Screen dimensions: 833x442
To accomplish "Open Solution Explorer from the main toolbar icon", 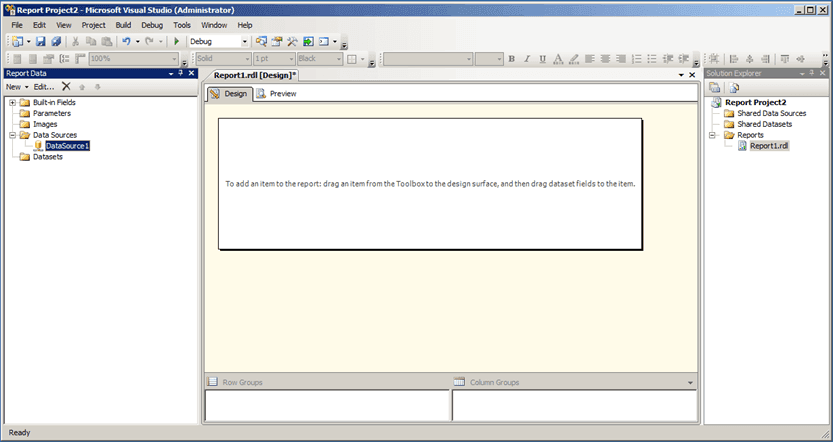I will pyautogui.click(x=261, y=41).
